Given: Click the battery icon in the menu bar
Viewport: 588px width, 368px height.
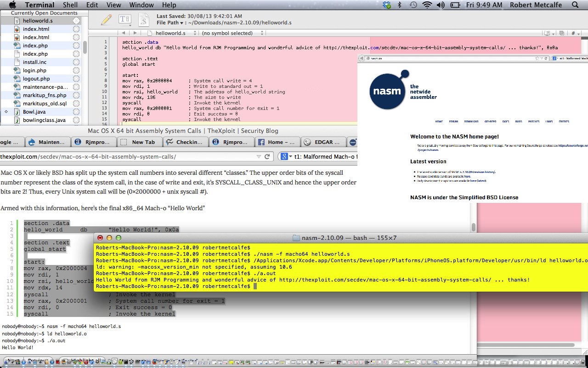Looking at the screenshot, I should coord(455,5).
